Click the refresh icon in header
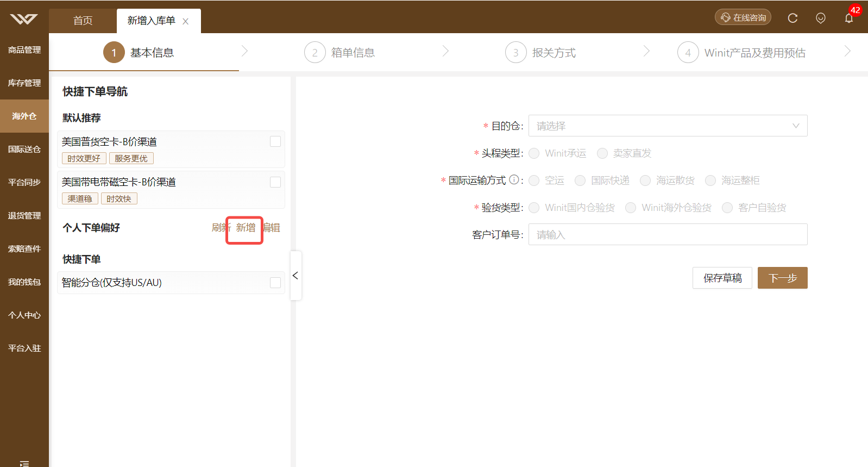This screenshot has height=467, width=868. (x=792, y=18)
